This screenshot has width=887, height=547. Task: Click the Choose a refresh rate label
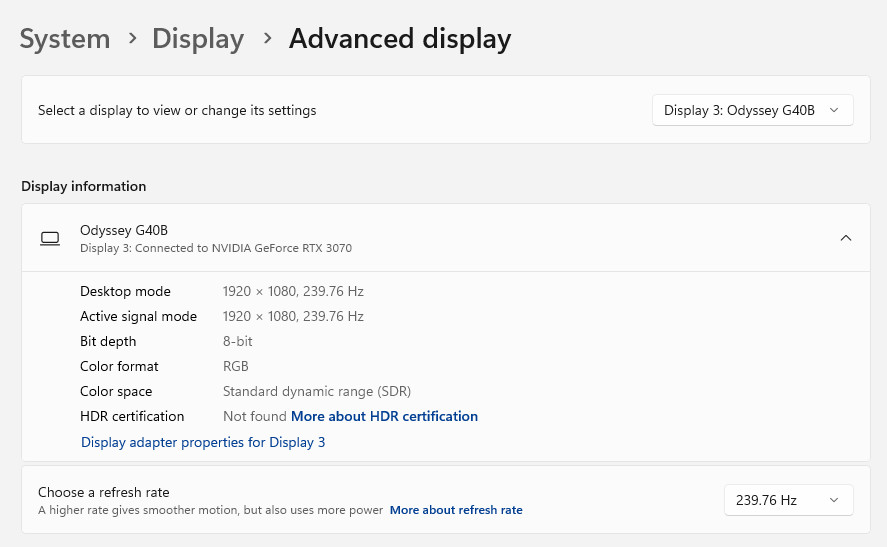click(x=104, y=492)
